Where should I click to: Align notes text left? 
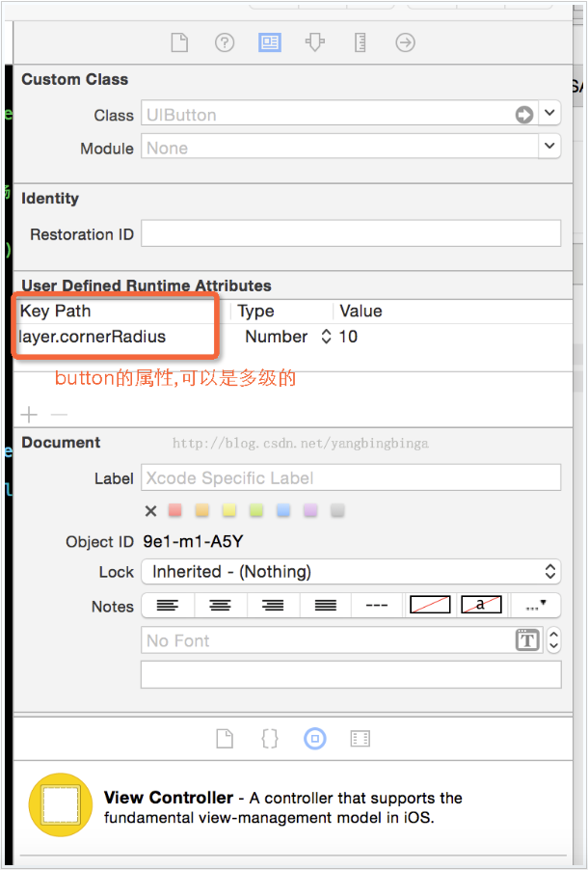[x=168, y=606]
